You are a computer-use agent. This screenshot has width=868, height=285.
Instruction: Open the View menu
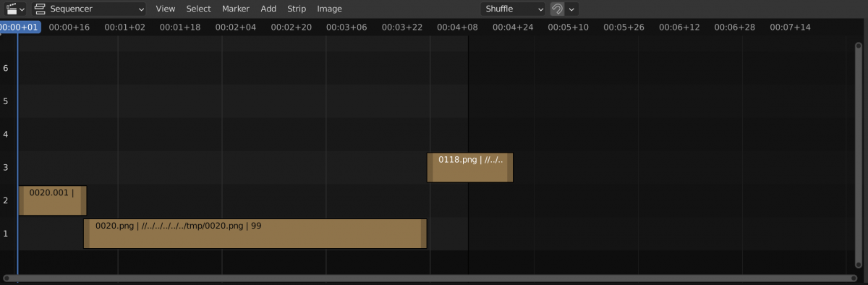tap(166, 9)
